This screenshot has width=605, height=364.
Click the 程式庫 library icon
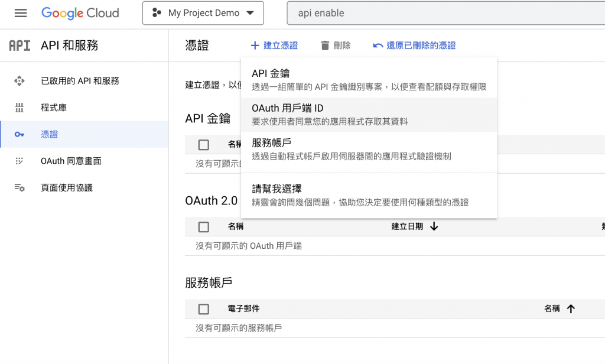(19, 108)
